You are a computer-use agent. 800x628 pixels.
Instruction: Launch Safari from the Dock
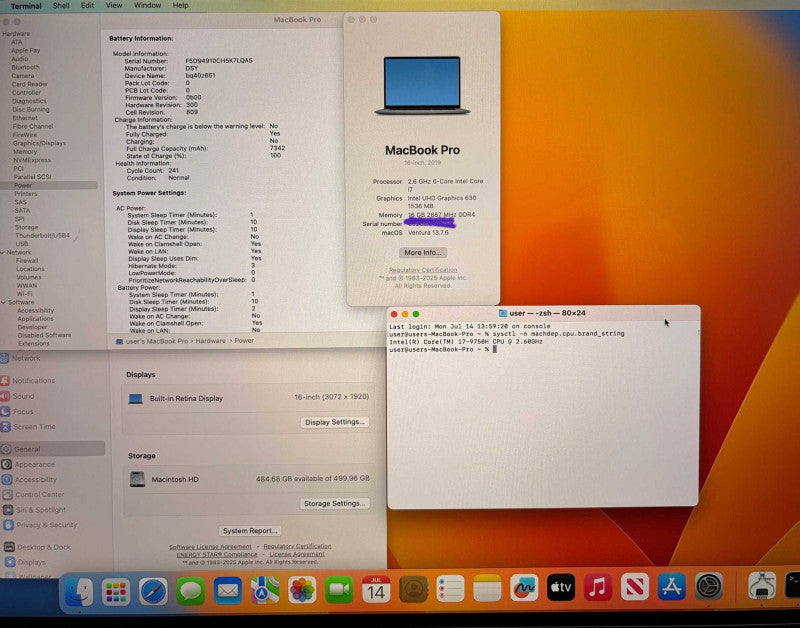[153, 592]
